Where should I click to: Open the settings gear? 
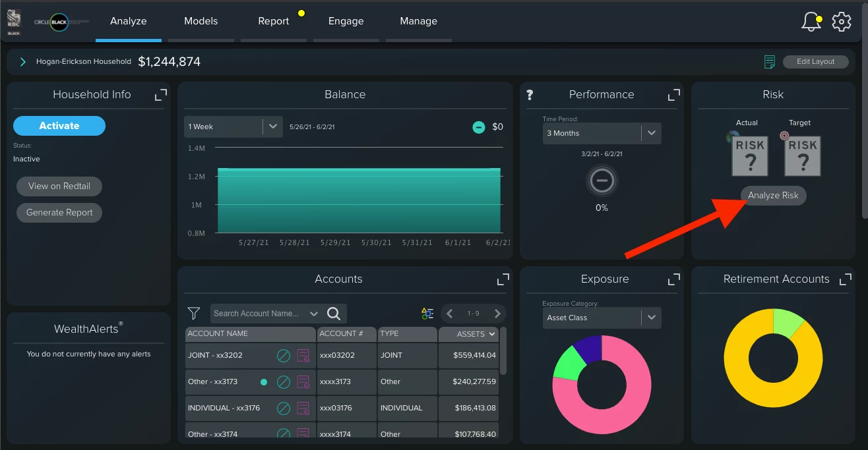tap(842, 21)
